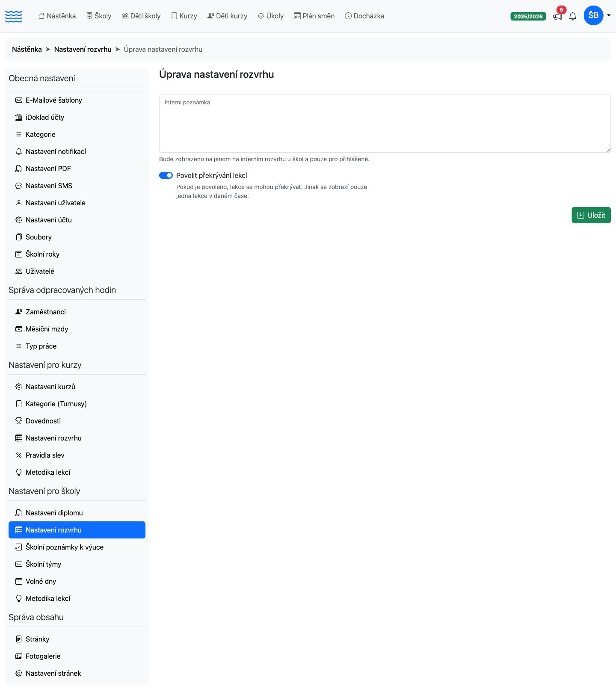Open the announcements megaphone icon
Viewport: 616px width, 692px height.
[x=557, y=17]
